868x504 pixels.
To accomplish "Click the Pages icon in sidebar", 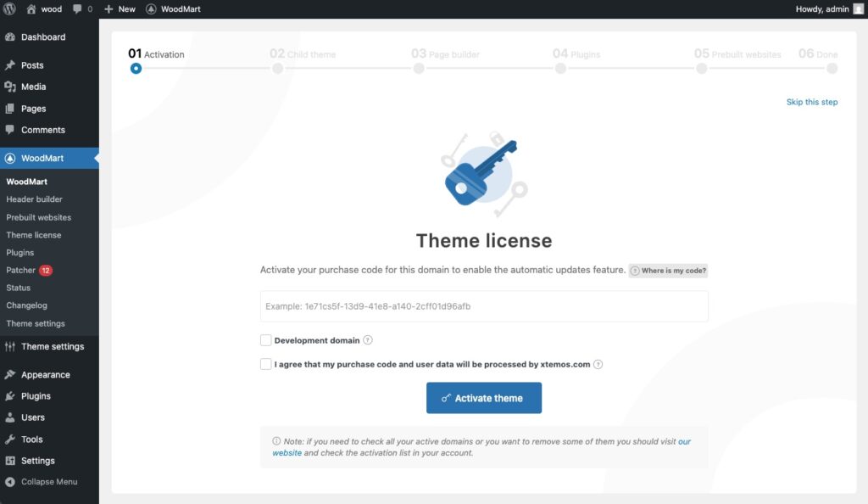I will [x=10, y=109].
